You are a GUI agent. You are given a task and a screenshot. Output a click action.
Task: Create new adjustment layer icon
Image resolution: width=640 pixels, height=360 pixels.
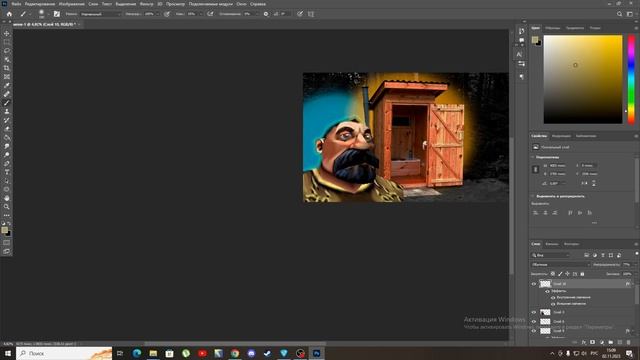pyautogui.click(x=602, y=342)
